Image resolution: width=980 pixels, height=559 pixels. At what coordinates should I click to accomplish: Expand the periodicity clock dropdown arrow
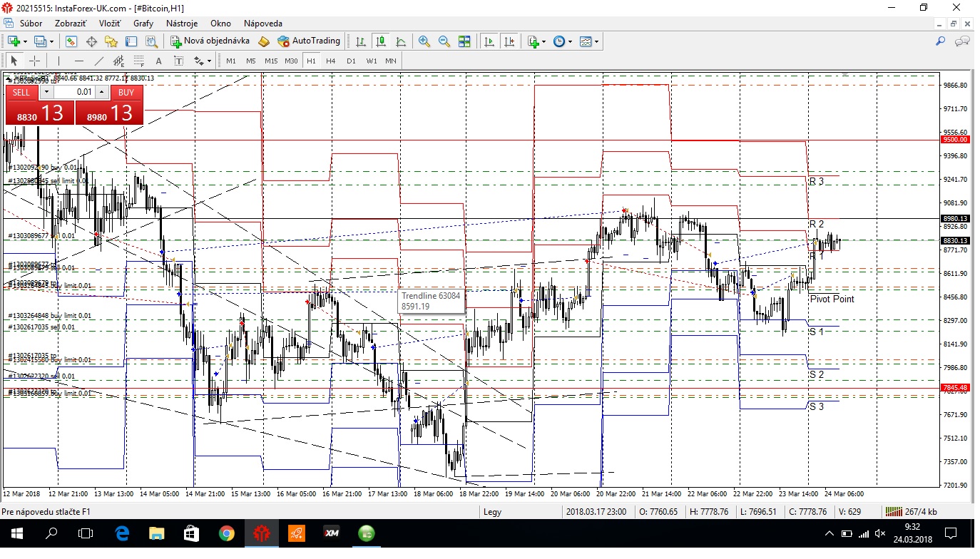[570, 41]
